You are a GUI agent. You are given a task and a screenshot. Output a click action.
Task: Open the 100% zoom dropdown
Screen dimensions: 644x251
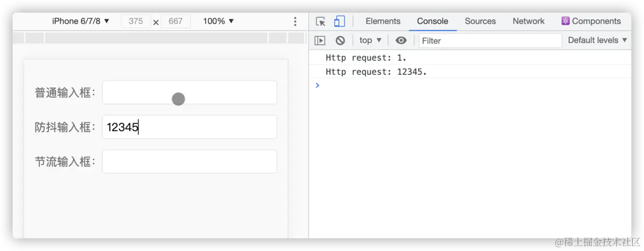218,21
